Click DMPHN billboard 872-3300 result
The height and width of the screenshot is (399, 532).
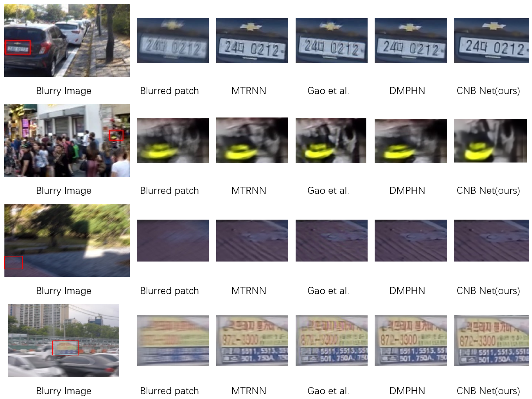pyautogui.click(x=411, y=341)
